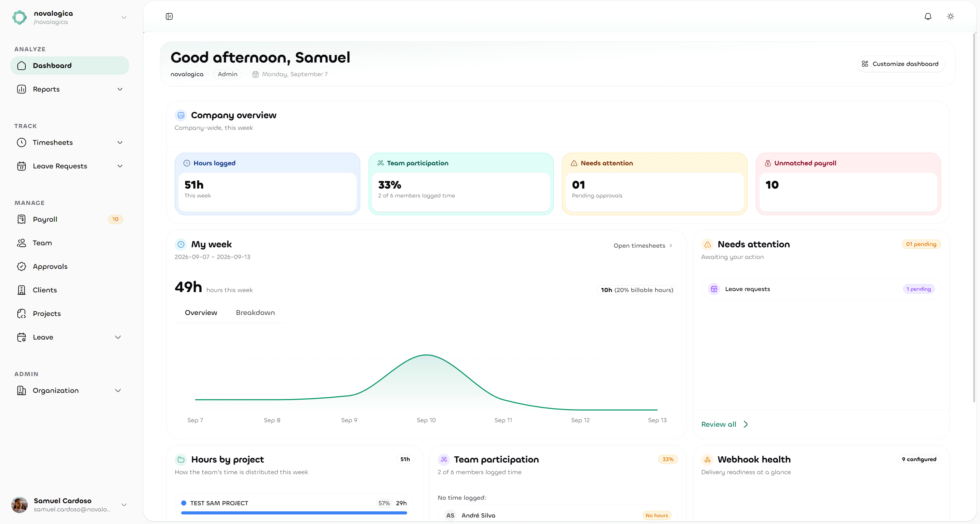Click the TEST SAM PROJECT progress bar

294,513
